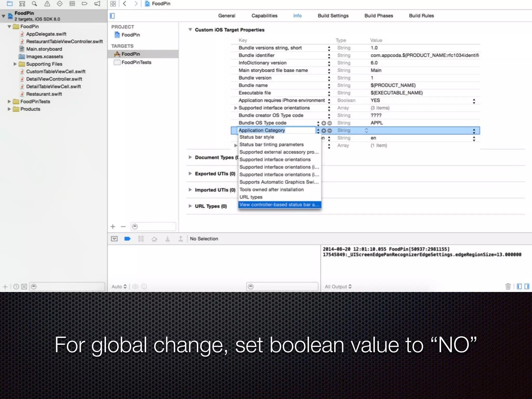Image resolution: width=532 pixels, height=399 pixels.
Task: Click the step over icon
Action: point(154,238)
